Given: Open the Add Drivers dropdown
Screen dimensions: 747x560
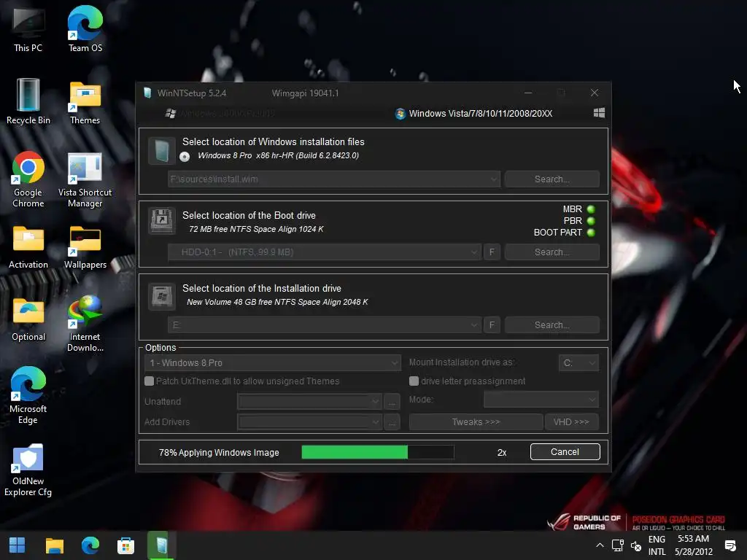Looking at the screenshot, I should coord(309,422).
